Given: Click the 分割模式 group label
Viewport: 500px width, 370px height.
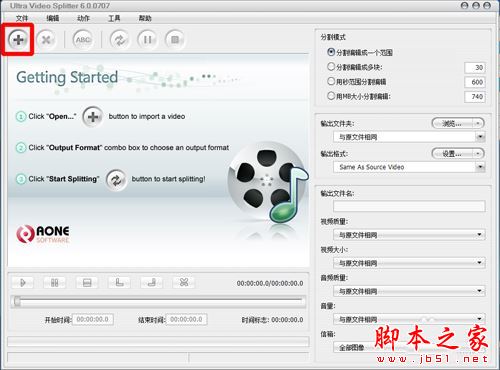Looking at the screenshot, I should [x=333, y=37].
